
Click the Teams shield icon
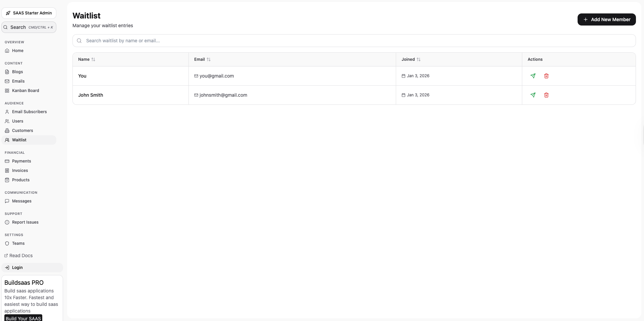pos(7,243)
